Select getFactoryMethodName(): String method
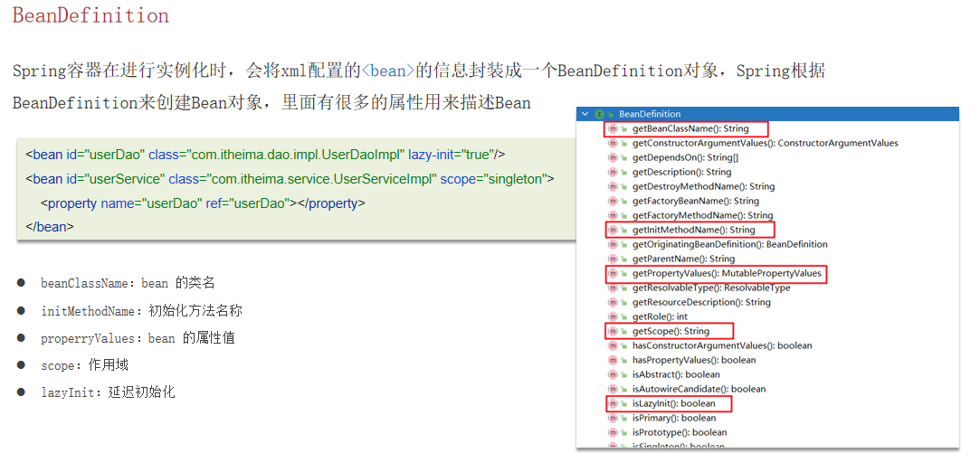980x472 pixels. (x=703, y=215)
